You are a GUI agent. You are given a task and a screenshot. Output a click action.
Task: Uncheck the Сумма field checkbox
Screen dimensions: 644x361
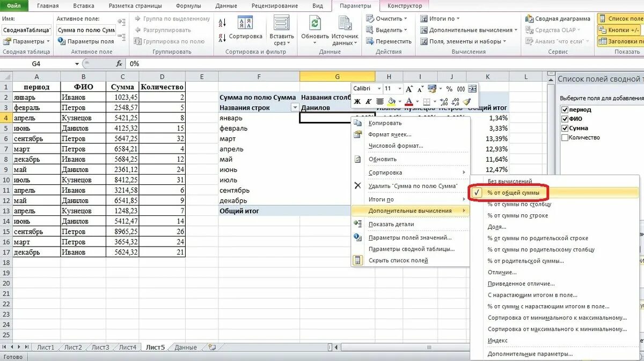tap(564, 128)
